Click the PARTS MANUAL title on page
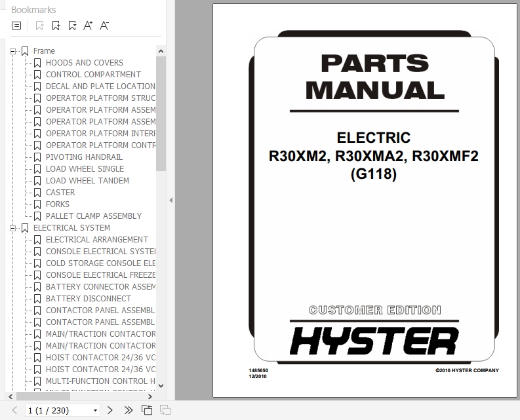Screen dimensions: 520x420 pyautogui.click(x=374, y=77)
